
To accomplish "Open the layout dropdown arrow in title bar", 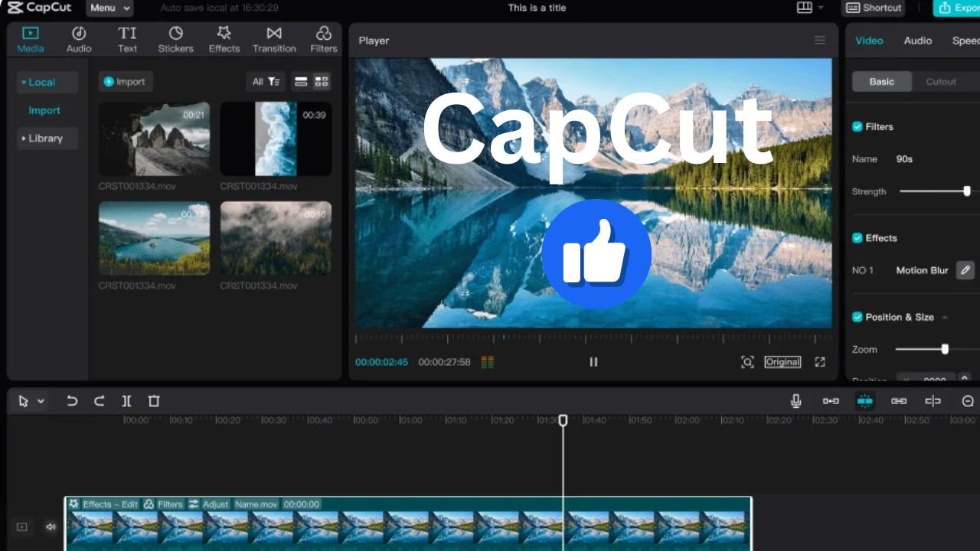I will point(821,8).
